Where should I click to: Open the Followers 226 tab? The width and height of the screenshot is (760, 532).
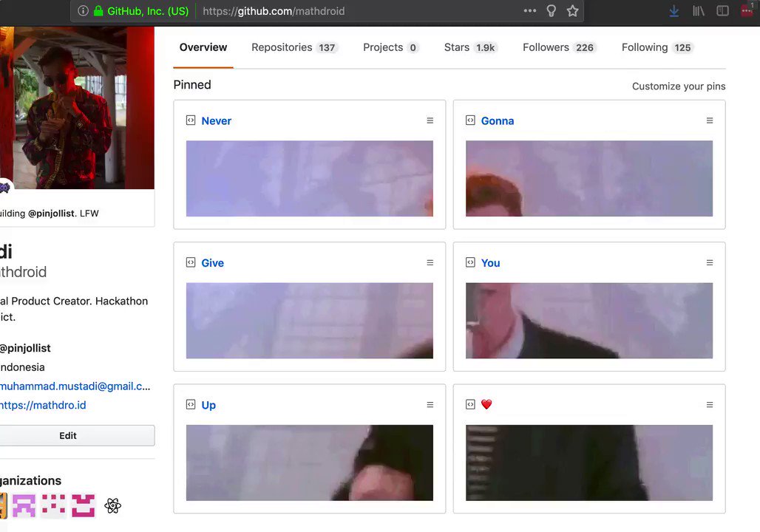pos(560,47)
